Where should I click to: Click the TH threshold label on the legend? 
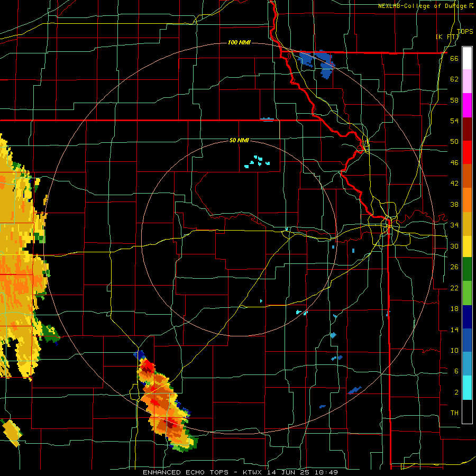[454, 413]
